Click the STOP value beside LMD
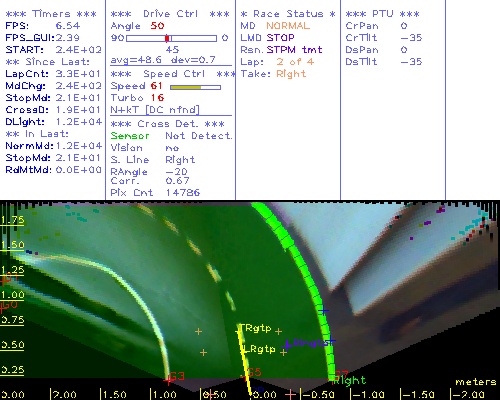The height and width of the screenshot is (400, 500). (280, 38)
